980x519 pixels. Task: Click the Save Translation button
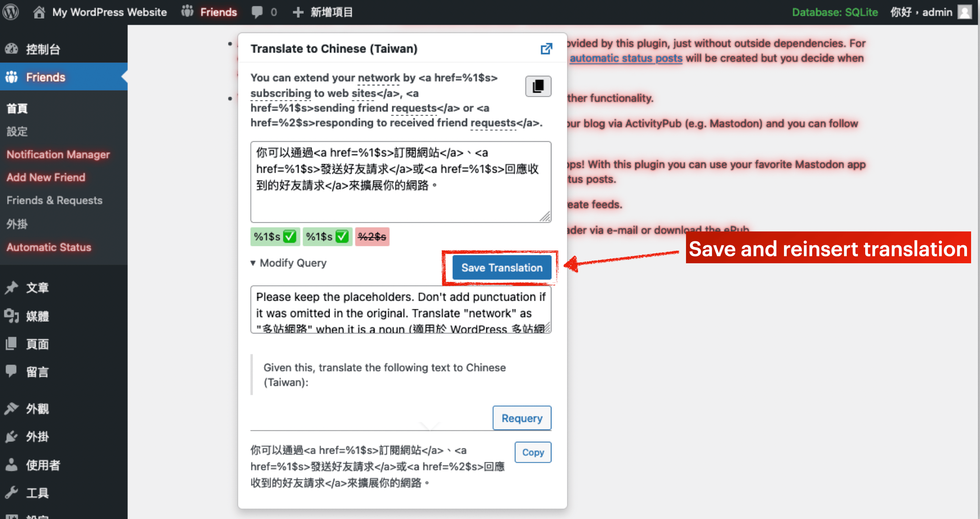pyautogui.click(x=502, y=266)
